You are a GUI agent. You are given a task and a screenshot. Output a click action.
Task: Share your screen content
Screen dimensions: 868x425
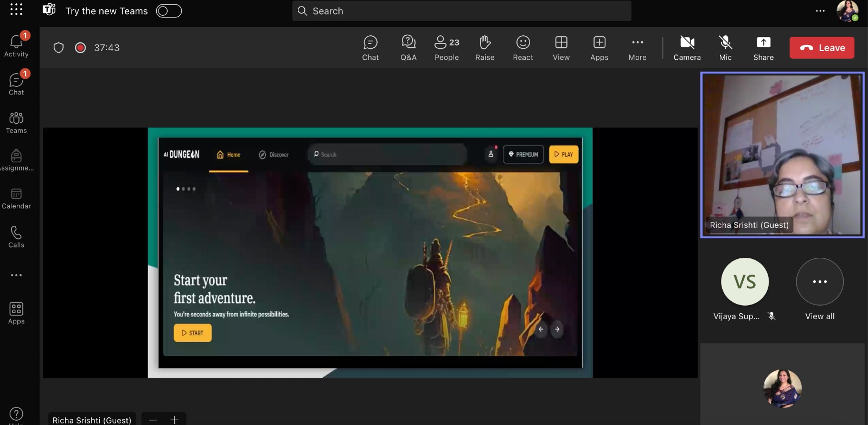click(x=763, y=48)
